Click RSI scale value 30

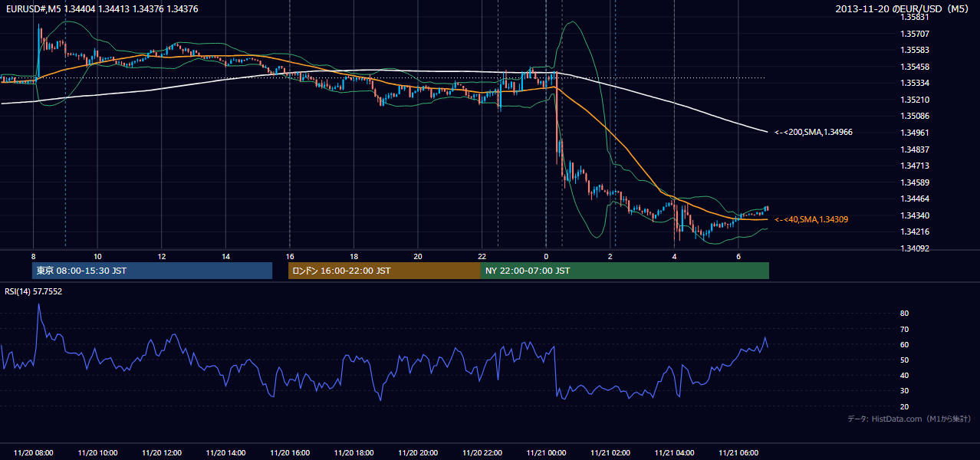click(905, 390)
